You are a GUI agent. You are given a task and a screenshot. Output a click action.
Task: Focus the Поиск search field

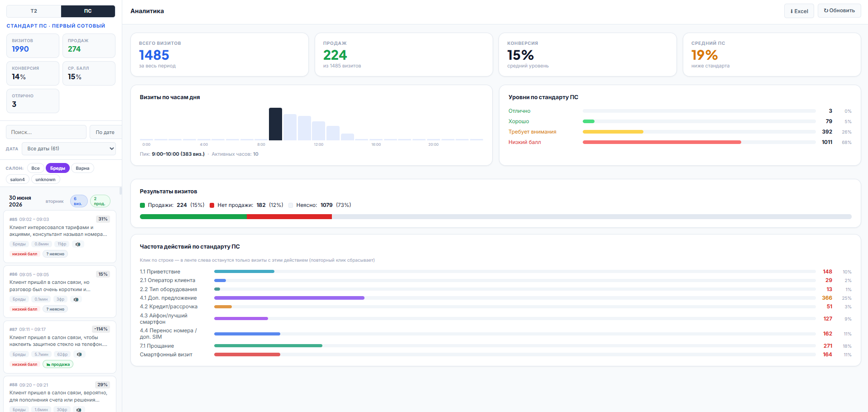coord(46,132)
